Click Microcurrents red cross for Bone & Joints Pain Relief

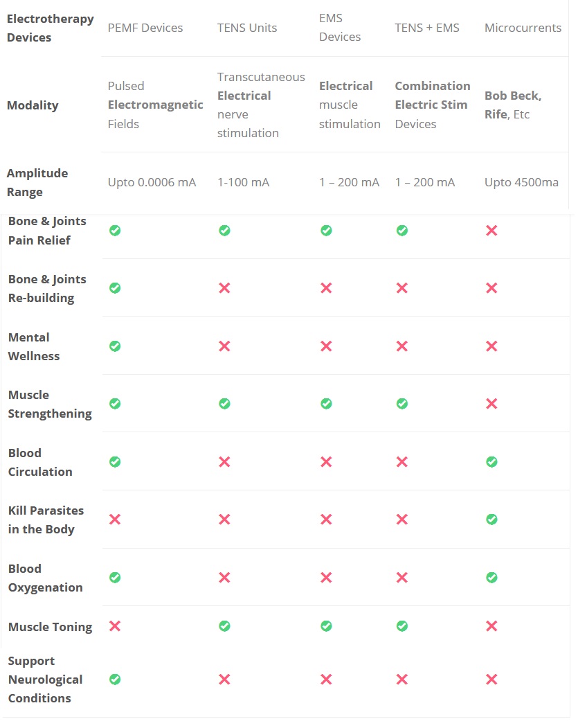pyautogui.click(x=491, y=231)
